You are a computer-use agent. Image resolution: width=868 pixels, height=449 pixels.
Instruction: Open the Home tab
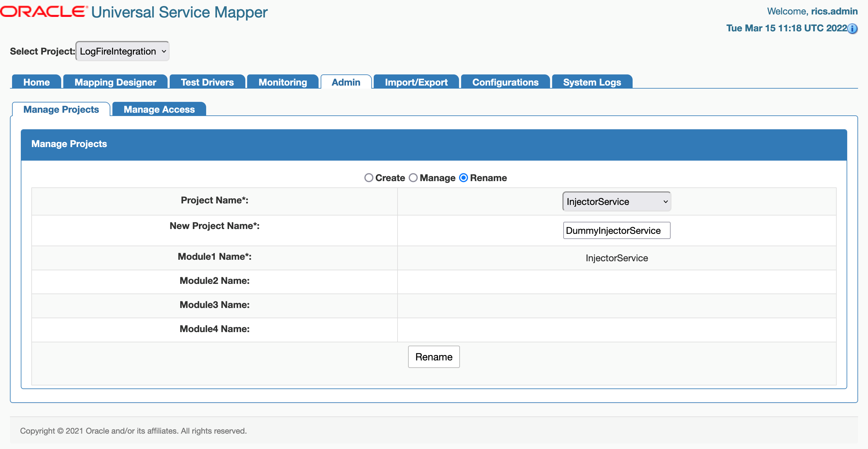36,82
